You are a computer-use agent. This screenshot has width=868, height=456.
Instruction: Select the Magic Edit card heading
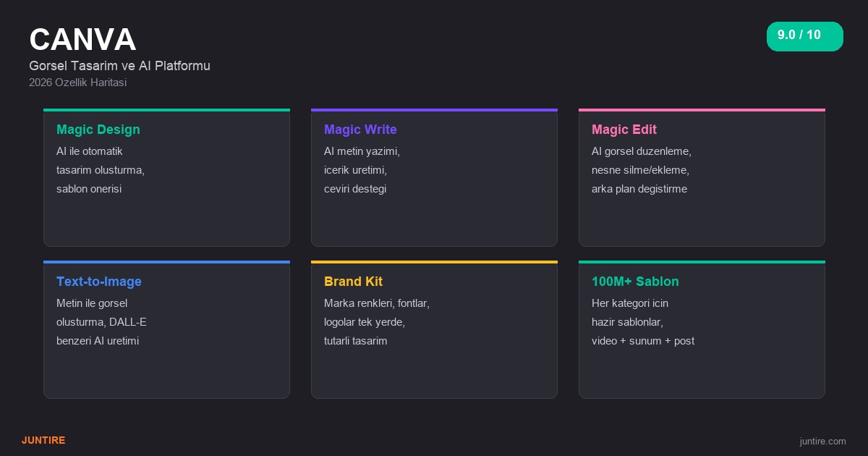pos(624,130)
